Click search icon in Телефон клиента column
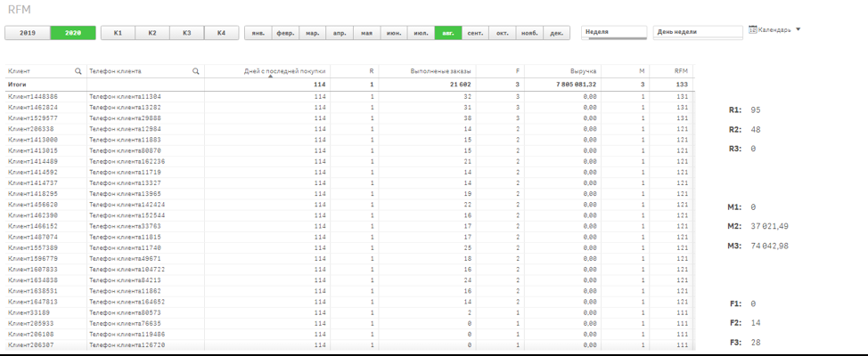Viewport: 868px width, 356px height. point(196,70)
